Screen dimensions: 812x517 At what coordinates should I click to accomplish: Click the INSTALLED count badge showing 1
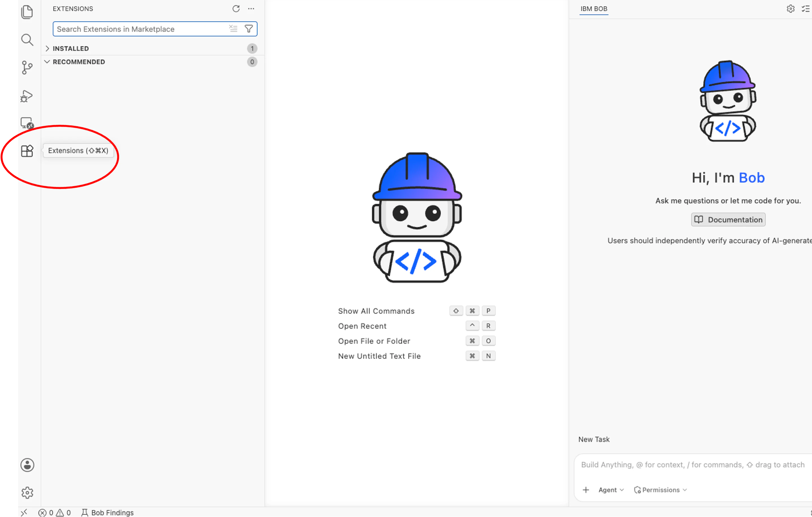252,49
